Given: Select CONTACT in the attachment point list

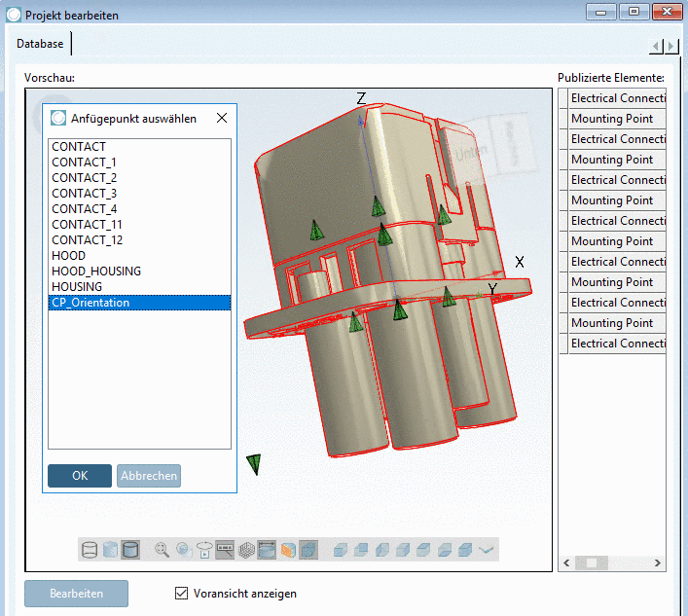Looking at the screenshot, I should [x=139, y=147].
